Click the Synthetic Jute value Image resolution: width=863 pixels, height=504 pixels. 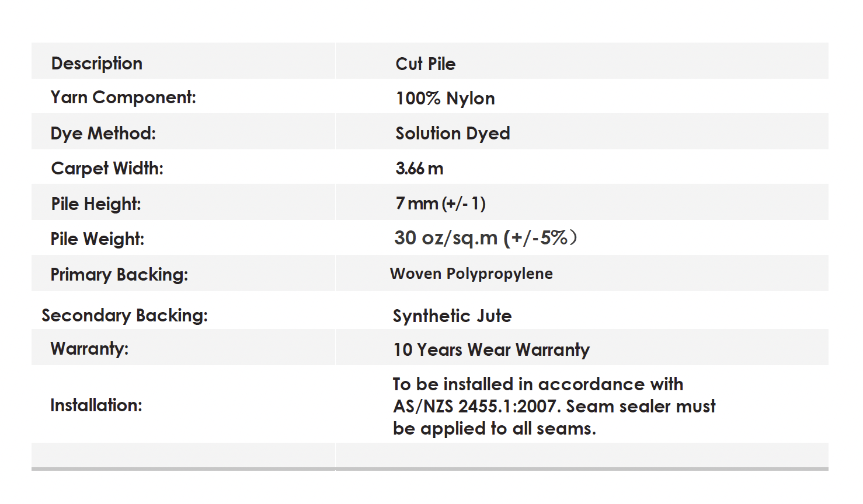pyautogui.click(x=452, y=316)
